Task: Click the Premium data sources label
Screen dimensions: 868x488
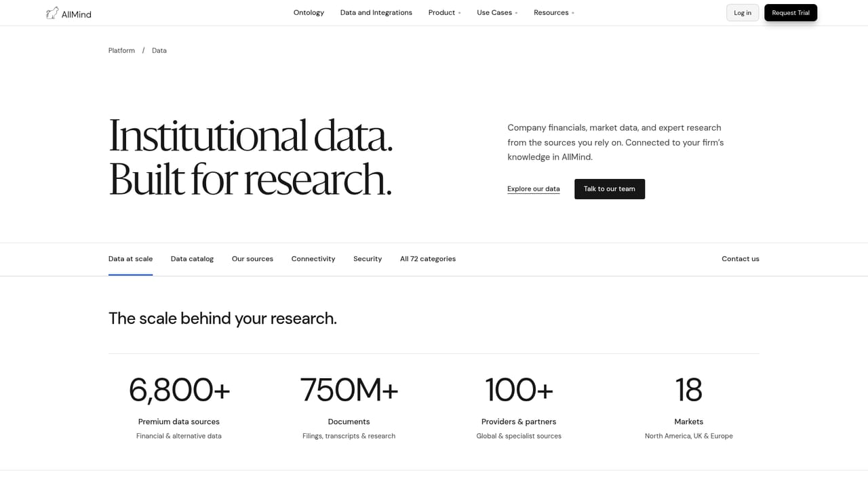Action: (179, 422)
